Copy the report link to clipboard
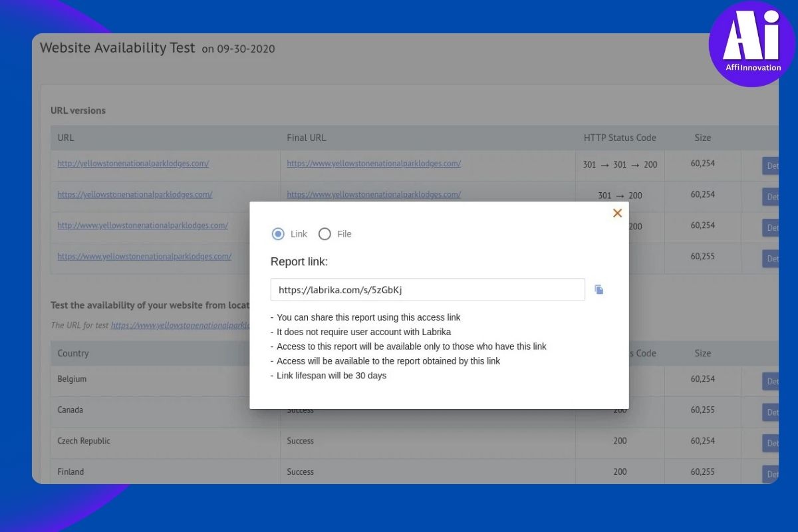Screen dimensions: 798x532 [x=599, y=290]
